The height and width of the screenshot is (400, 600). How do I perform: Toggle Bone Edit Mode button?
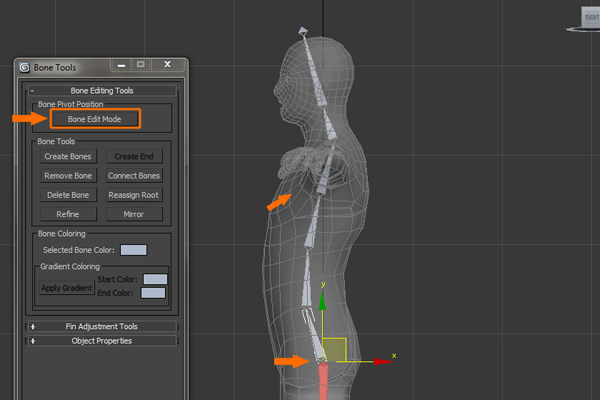point(95,119)
